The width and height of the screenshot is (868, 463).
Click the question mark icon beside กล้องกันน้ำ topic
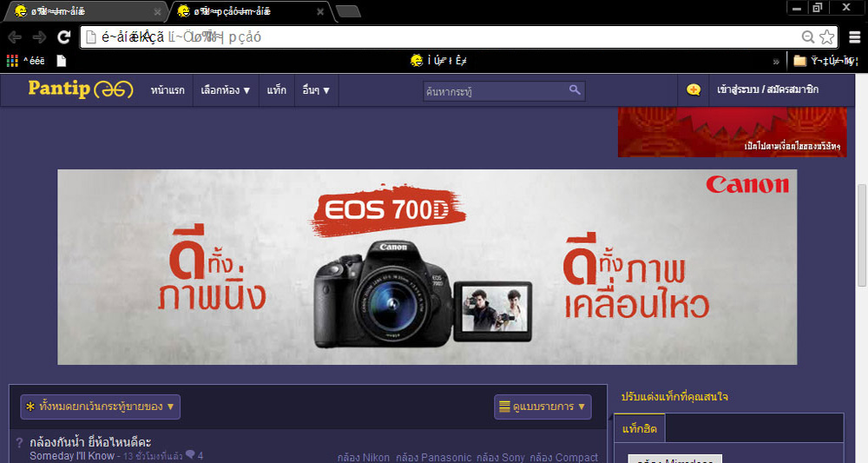coord(19,442)
